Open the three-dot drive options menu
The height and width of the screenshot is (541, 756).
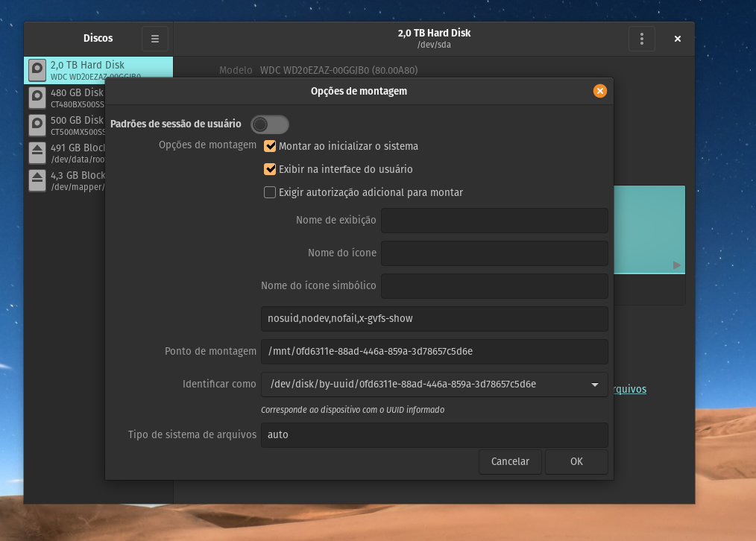pyautogui.click(x=642, y=39)
